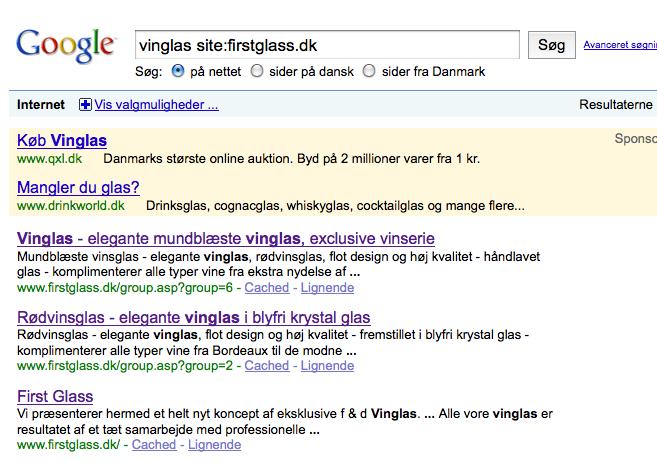Select the 'på nettet' radio button
Screen dimensions: 657x463
(x=178, y=71)
